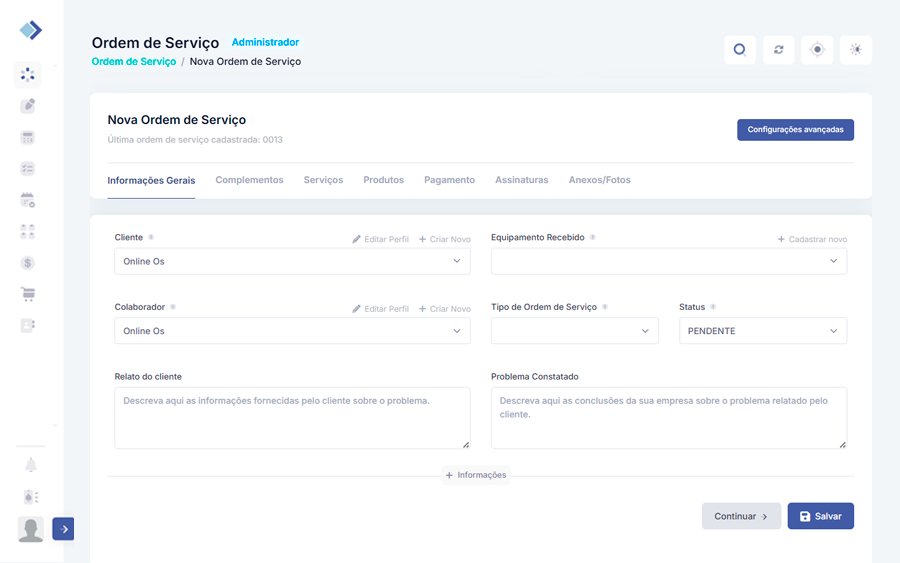This screenshot has width=900, height=563.
Task: Click into the Relato do cliente text area
Action: pyautogui.click(x=292, y=418)
